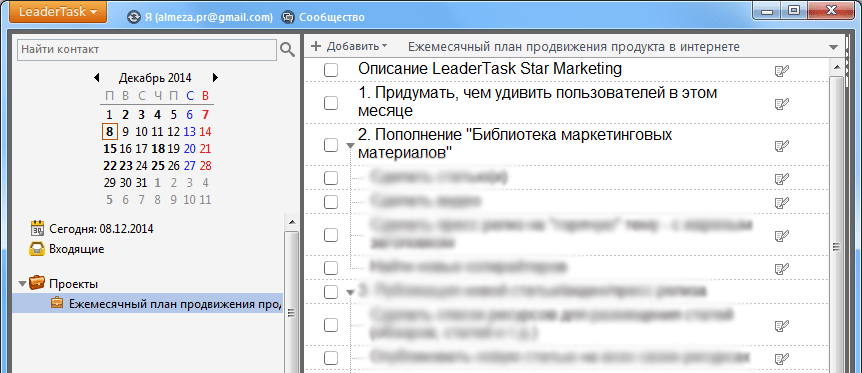
Task: Click the sync icon beside the account email
Action: click(x=134, y=17)
